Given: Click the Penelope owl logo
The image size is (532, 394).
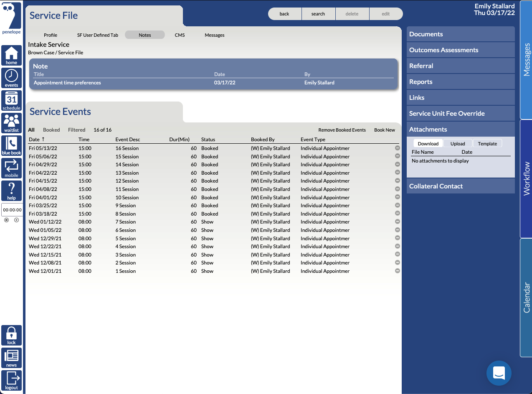Looking at the screenshot, I should 11,18.
